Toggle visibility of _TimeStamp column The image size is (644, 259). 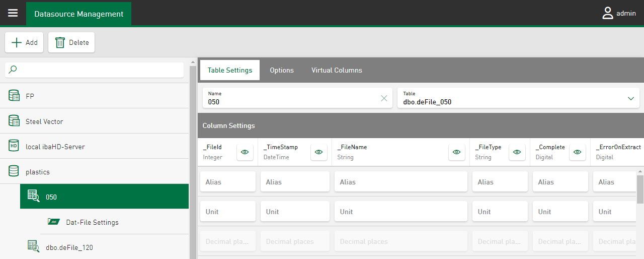click(x=319, y=152)
